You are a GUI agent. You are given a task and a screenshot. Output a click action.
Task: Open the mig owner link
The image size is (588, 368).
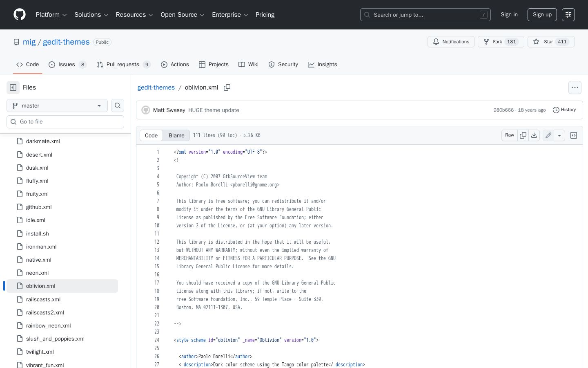[x=29, y=42]
